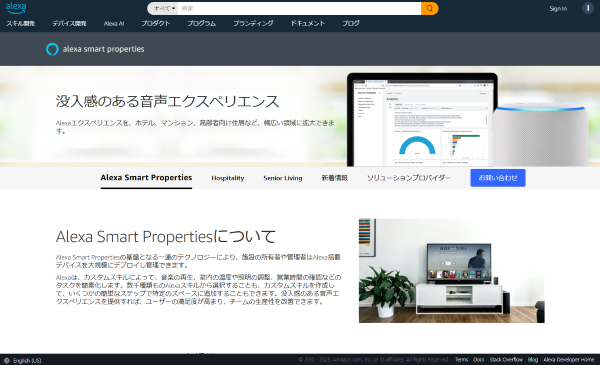Click the Echo speaker hero image
The height and width of the screenshot is (365, 600).
540,134
